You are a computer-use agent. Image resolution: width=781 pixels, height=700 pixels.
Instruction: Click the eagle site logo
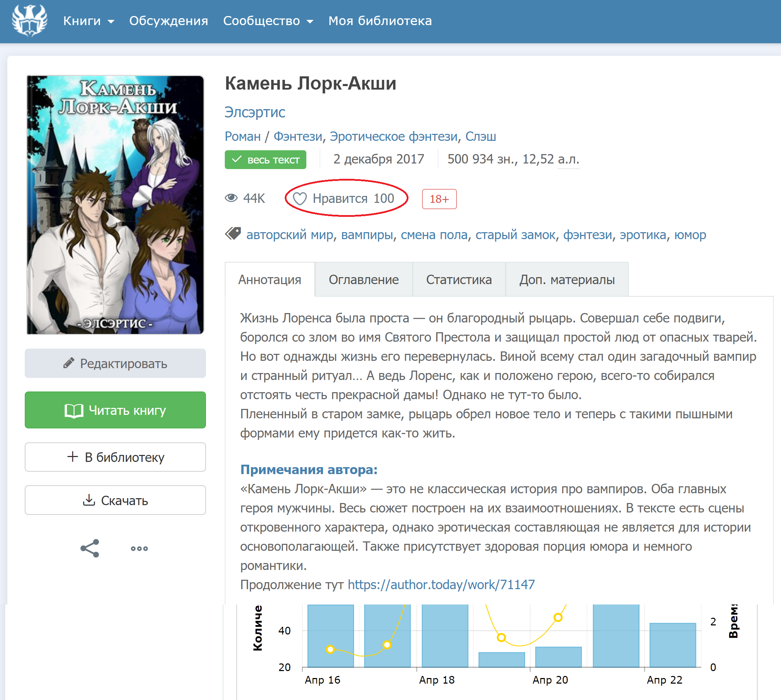pos(29,20)
